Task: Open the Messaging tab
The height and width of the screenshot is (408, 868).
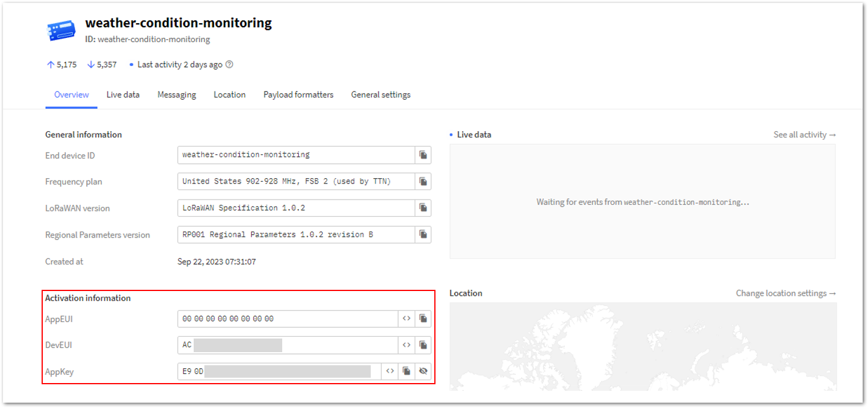Action: (x=177, y=95)
